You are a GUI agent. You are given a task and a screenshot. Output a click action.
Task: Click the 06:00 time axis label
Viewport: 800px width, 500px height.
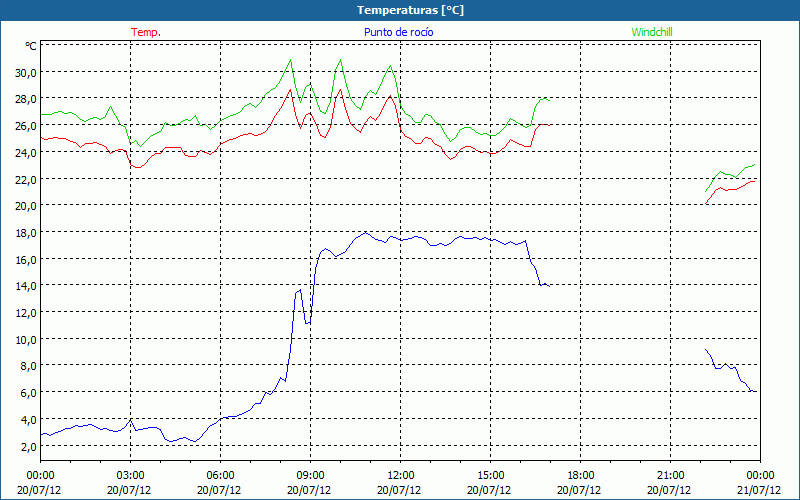pos(220,476)
